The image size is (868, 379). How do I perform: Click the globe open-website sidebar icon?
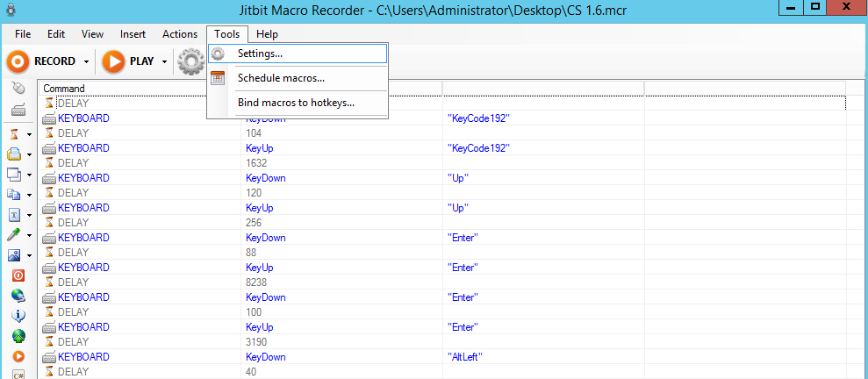[x=18, y=296]
